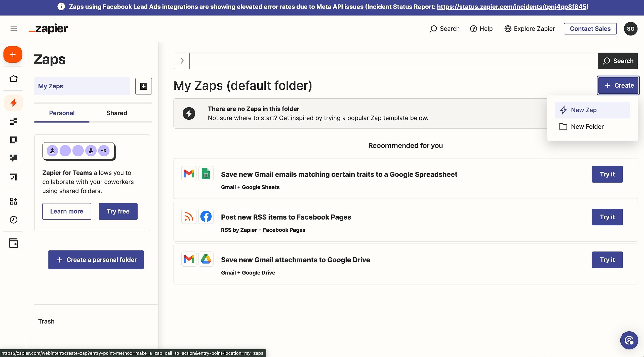Open Zap History clock icon

tap(14, 220)
